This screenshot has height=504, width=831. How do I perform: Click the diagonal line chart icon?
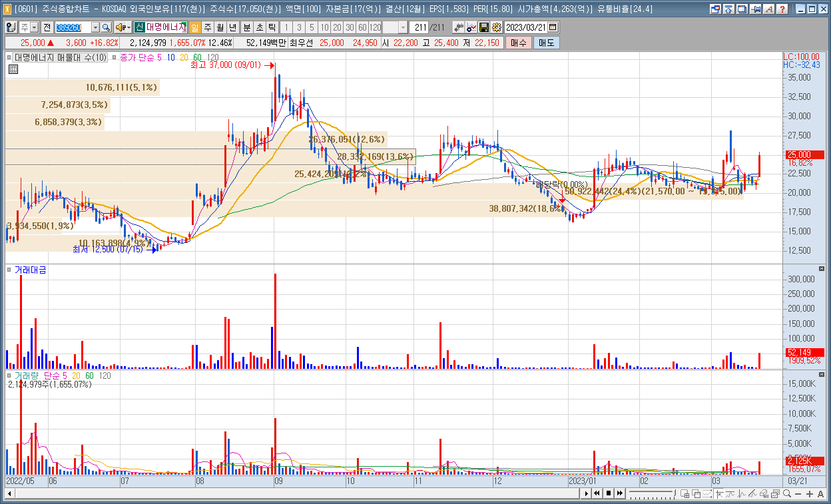752,493
